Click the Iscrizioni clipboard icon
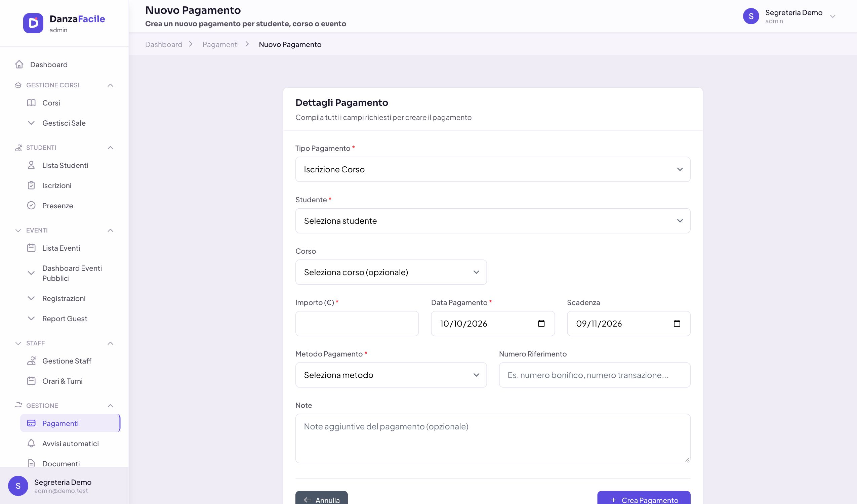 click(x=31, y=185)
